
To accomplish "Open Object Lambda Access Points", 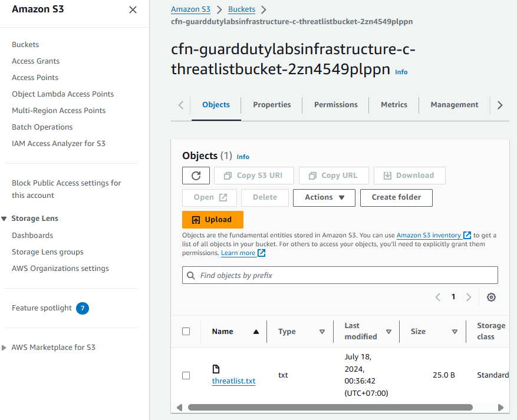I will click(x=62, y=94).
